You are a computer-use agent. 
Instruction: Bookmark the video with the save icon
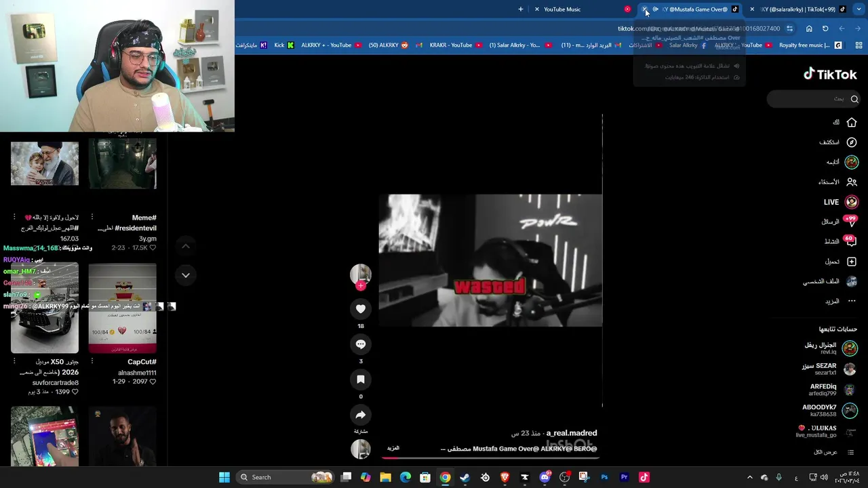coord(361,380)
